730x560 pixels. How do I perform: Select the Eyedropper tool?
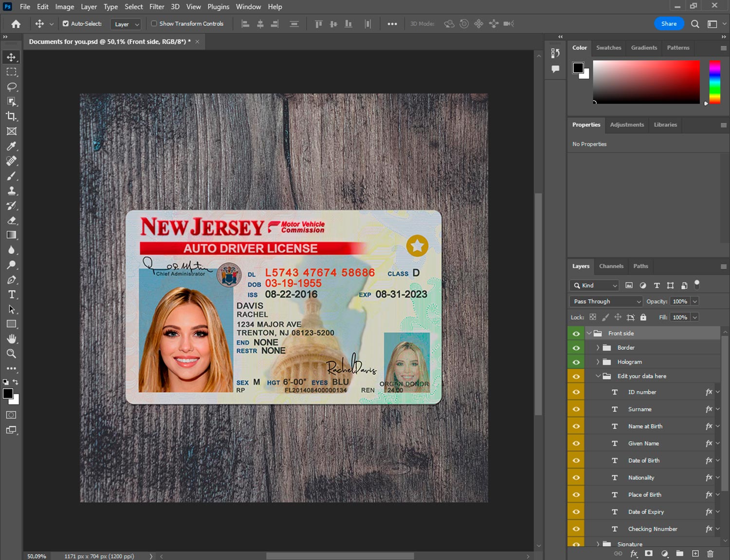point(11,146)
